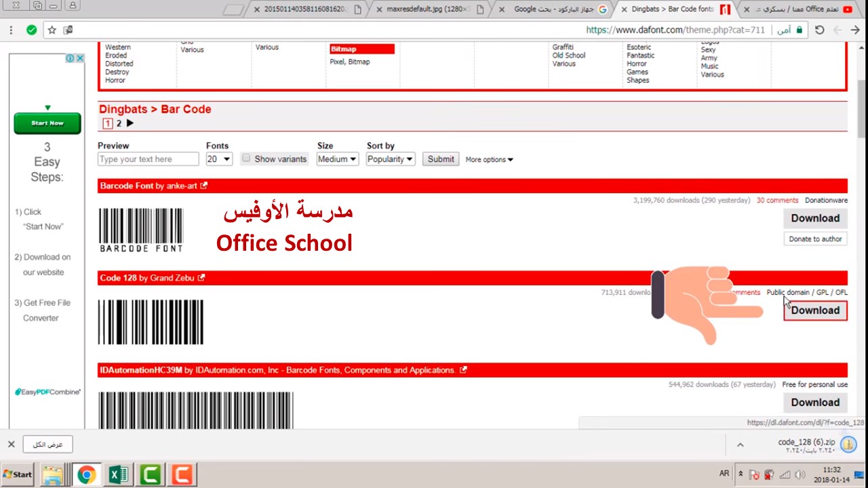The image size is (868, 488).
Task: Click the zip file icon in downloads bar
Action: pos(848,445)
